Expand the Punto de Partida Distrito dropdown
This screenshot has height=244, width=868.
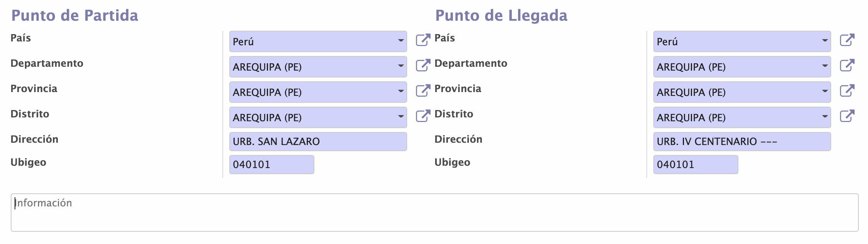[x=401, y=117]
